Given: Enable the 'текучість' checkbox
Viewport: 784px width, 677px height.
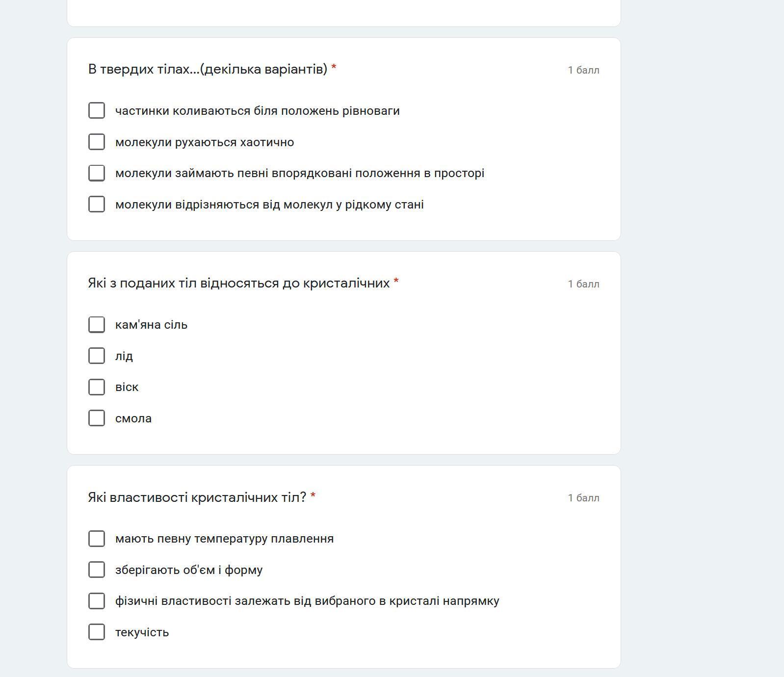Looking at the screenshot, I should pyautogui.click(x=97, y=632).
